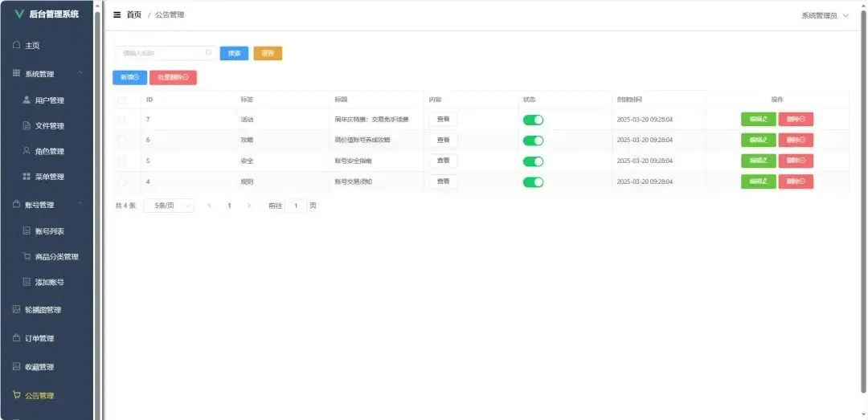Toggle status switch for 周年庆特惠 row

[533, 120]
